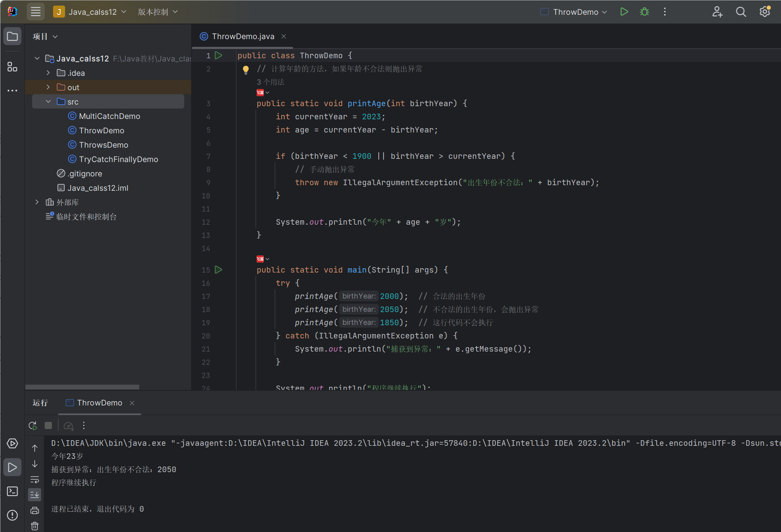The height and width of the screenshot is (532, 781).
Task: Click the green Run button in top toolbar
Action: pyautogui.click(x=624, y=12)
